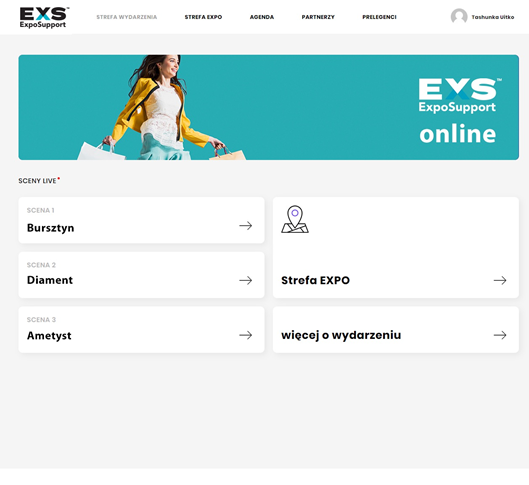Screen dimensions: 529x485
Task: Click the arrow icon on Ametyst card
Action: click(246, 335)
